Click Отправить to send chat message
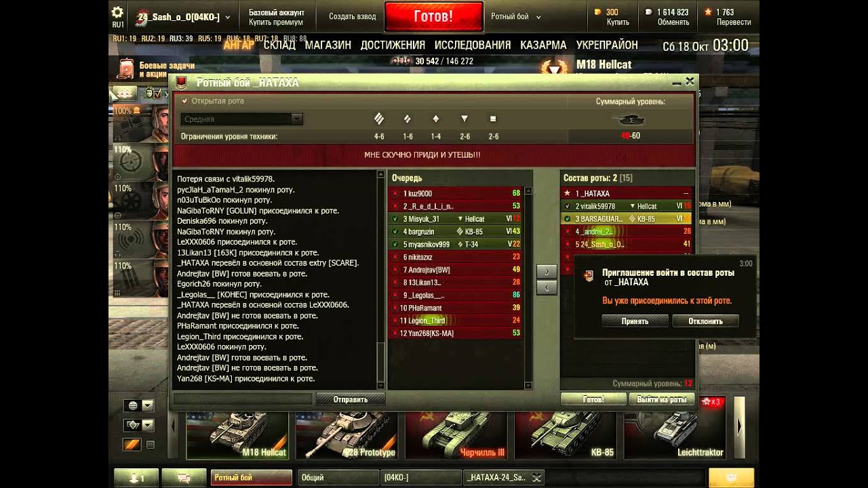868x488 pixels. pos(351,399)
